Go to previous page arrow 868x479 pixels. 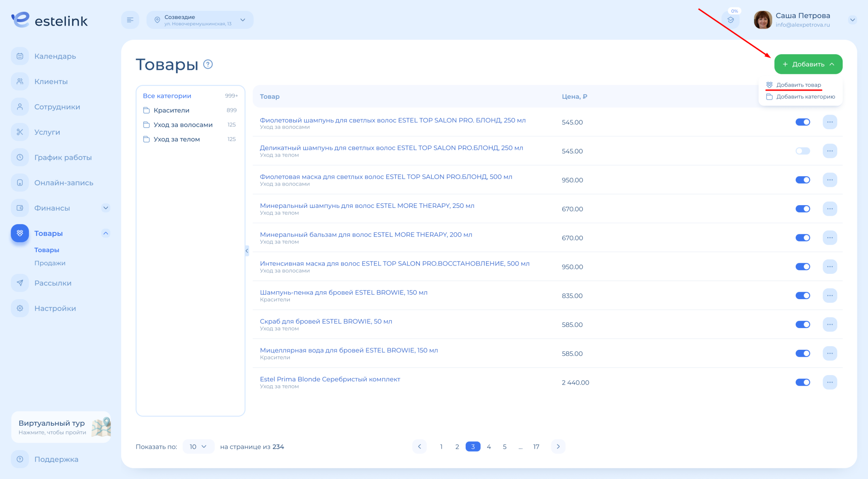pos(419,447)
